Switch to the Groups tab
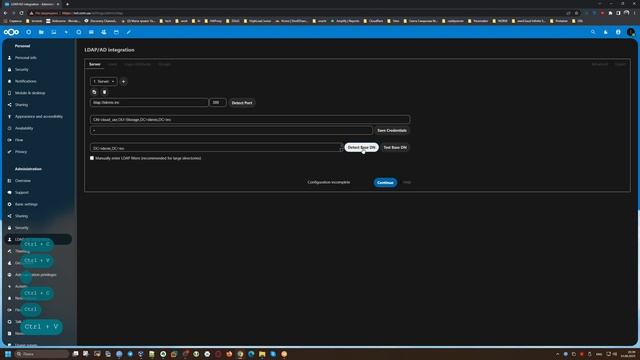 point(164,64)
